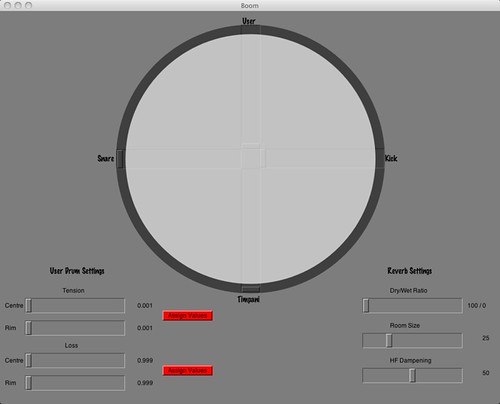Image resolution: width=500 pixels, height=404 pixels.
Task: Click the 'Timpani' label below the drum
Action: [249, 299]
